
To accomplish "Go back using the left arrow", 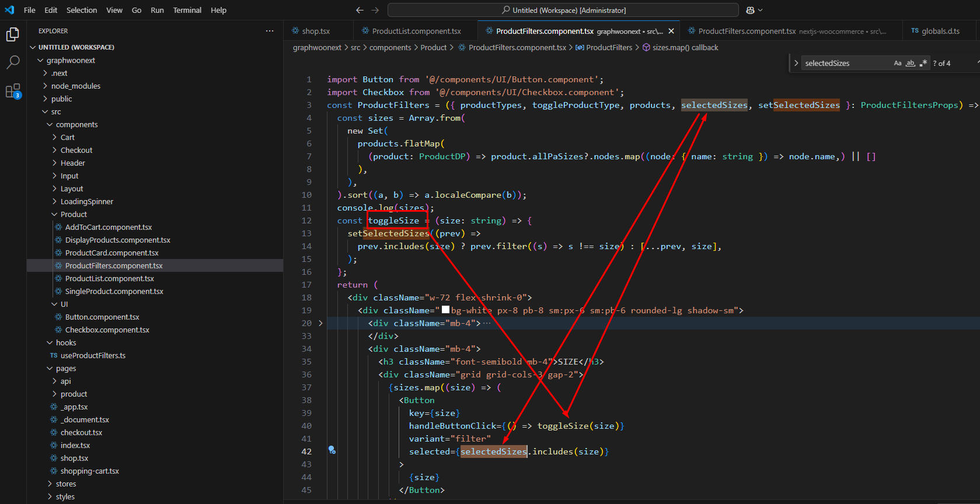I will coord(360,10).
